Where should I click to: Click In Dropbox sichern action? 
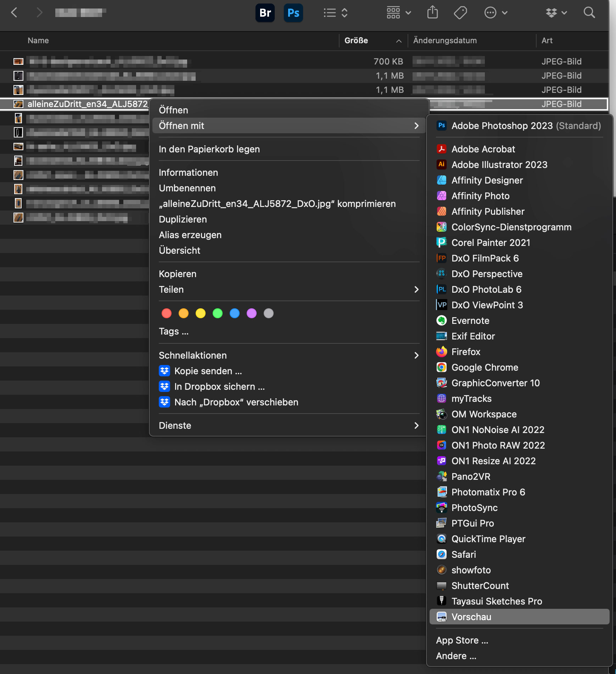tap(289, 387)
